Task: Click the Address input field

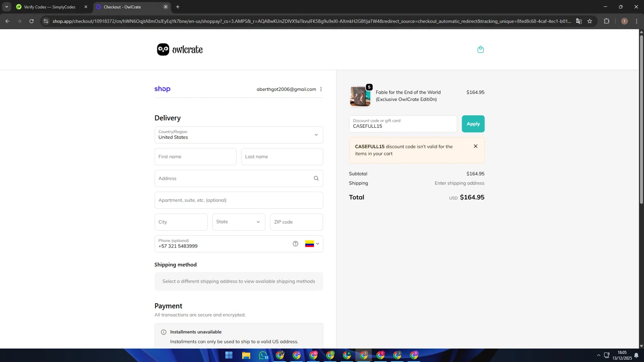Action: 239,178
